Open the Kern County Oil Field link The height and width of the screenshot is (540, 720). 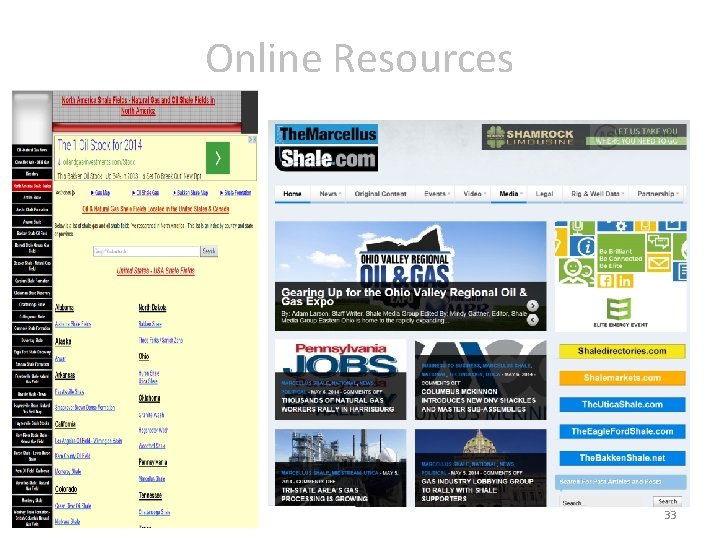click(73, 456)
